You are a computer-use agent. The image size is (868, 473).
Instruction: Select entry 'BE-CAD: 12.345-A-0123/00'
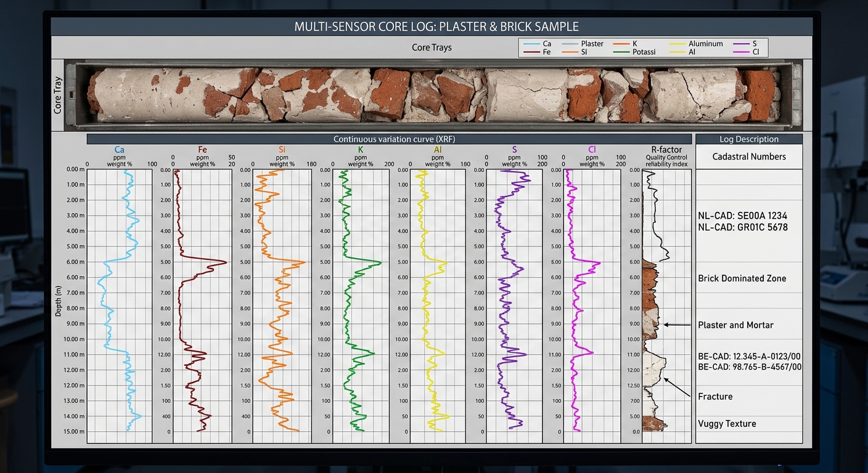click(x=750, y=356)
